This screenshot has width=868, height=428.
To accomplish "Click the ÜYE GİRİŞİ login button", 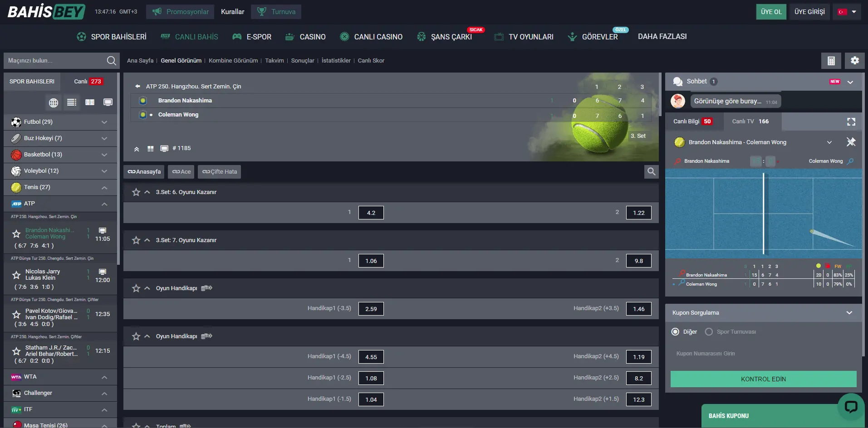I will click(x=809, y=12).
